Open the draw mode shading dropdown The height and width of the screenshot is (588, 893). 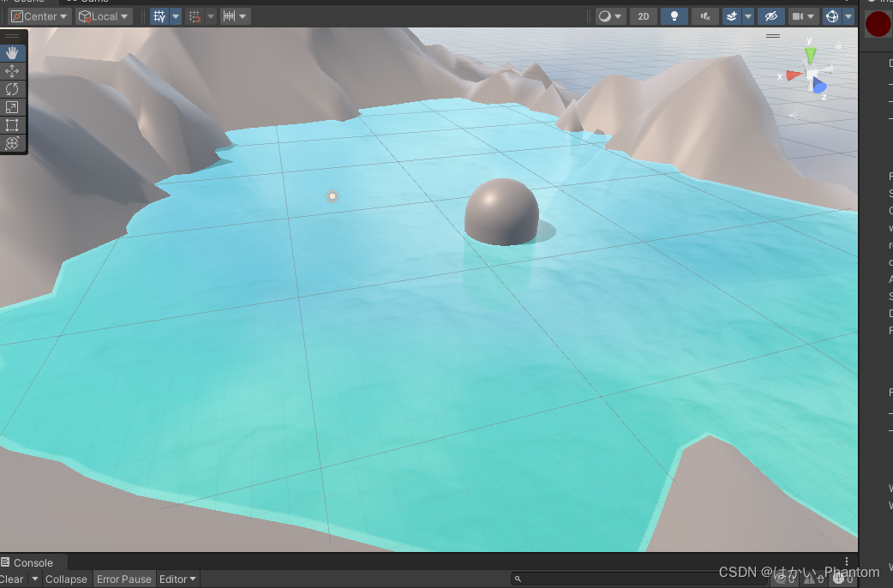pyautogui.click(x=610, y=16)
